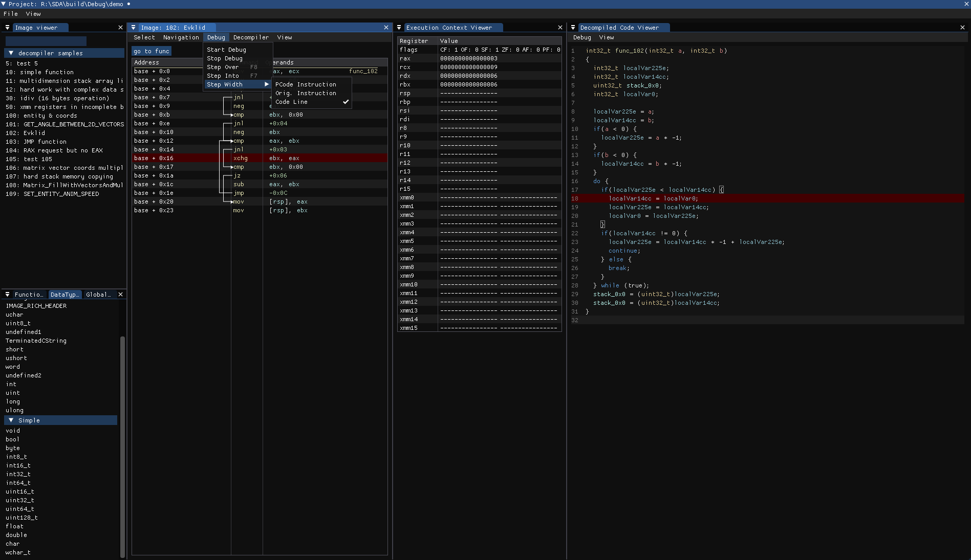Close the Image: 102: Evklid tab
This screenshot has height=560, width=971.
tap(386, 28)
